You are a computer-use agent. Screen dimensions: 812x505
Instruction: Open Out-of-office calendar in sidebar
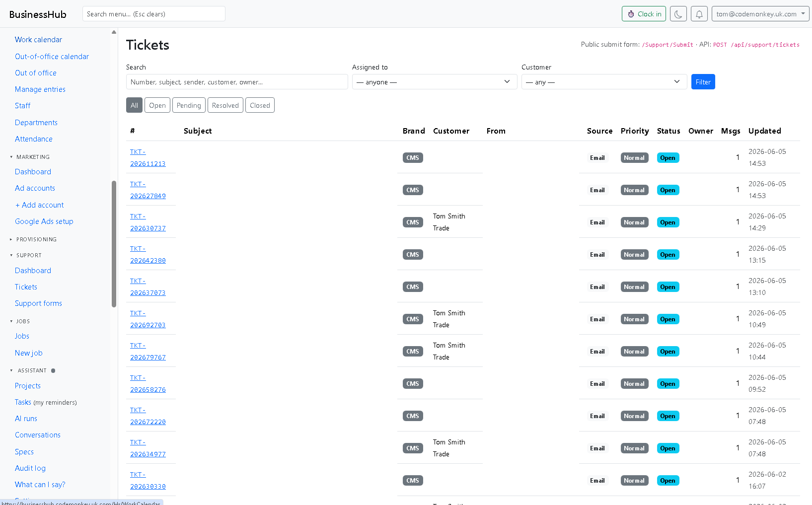(x=52, y=57)
